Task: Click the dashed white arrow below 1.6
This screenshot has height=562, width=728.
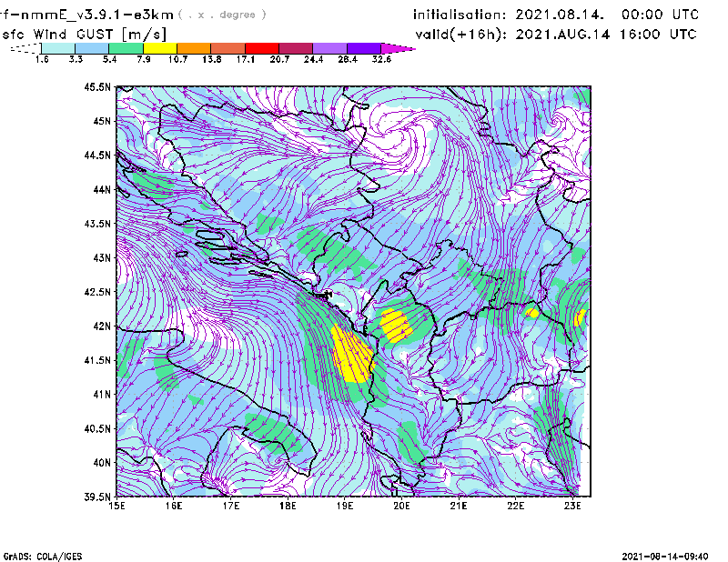Action: click(25, 48)
